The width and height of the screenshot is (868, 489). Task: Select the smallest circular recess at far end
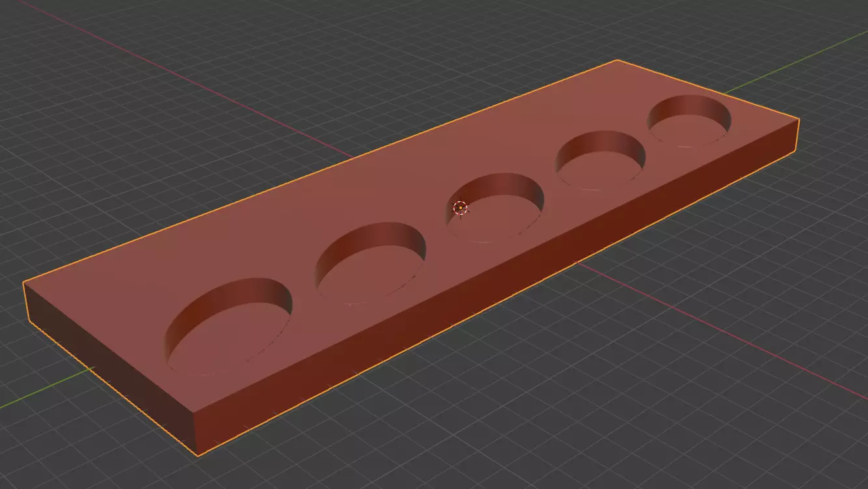[689, 120]
